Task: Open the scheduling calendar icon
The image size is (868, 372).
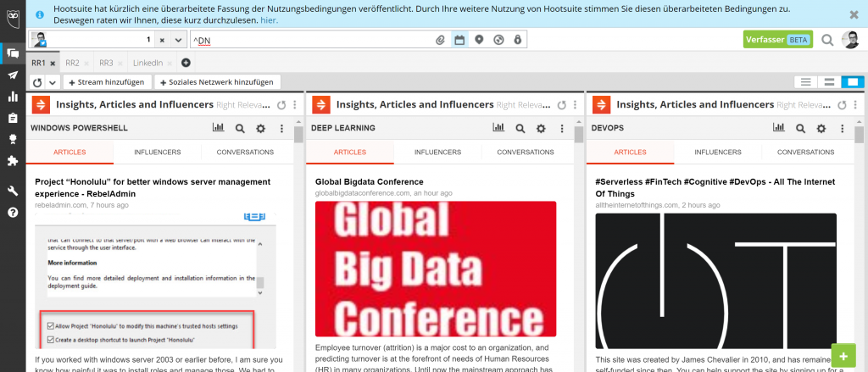Action: pyautogui.click(x=459, y=40)
